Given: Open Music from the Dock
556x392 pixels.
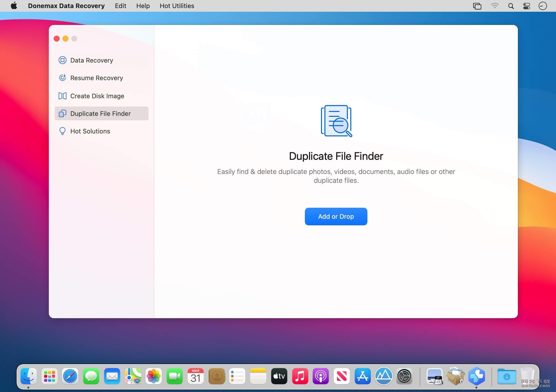Looking at the screenshot, I should (300, 376).
